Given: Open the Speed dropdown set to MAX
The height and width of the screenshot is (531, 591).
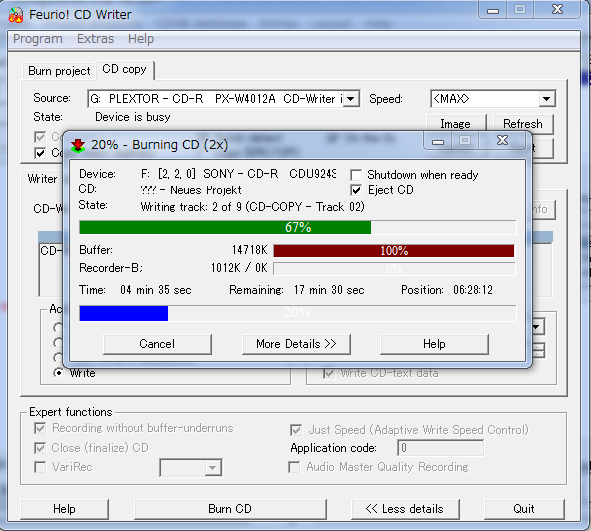Looking at the screenshot, I should (x=547, y=99).
